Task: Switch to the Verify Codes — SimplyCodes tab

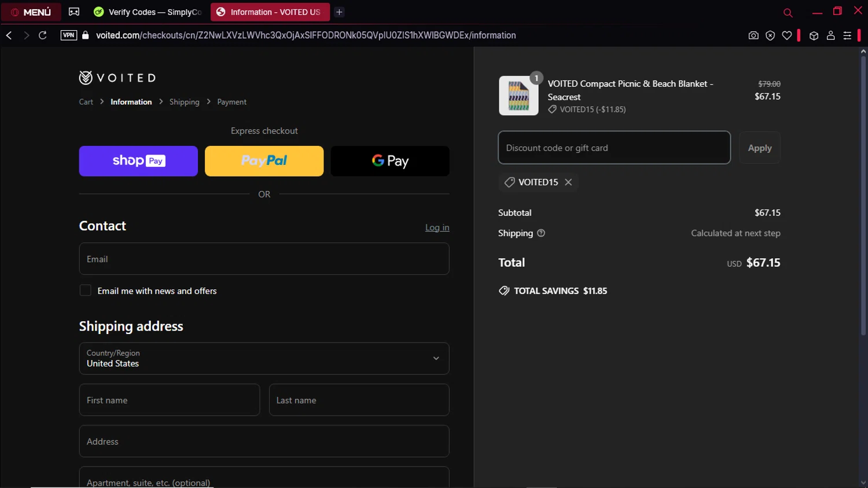Action: 148,12
